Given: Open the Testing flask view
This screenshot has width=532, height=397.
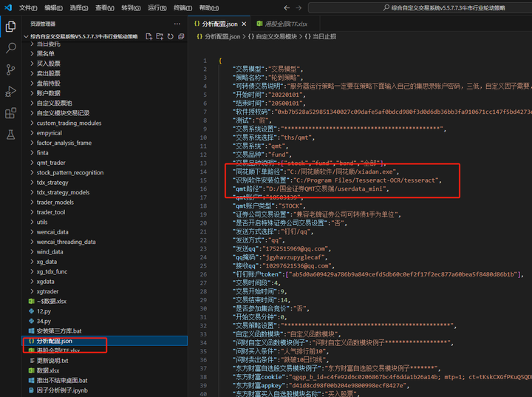Looking at the screenshot, I should [10, 135].
